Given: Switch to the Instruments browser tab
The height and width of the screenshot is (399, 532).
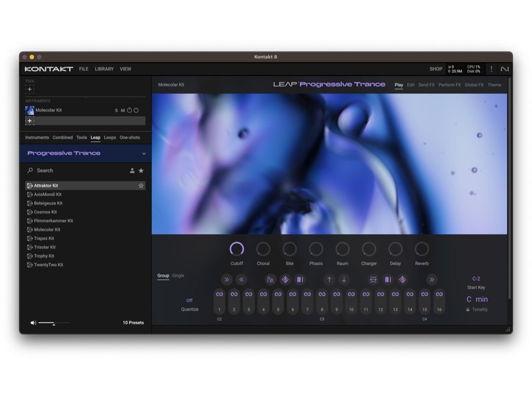Looking at the screenshot, I should point(37,137).
